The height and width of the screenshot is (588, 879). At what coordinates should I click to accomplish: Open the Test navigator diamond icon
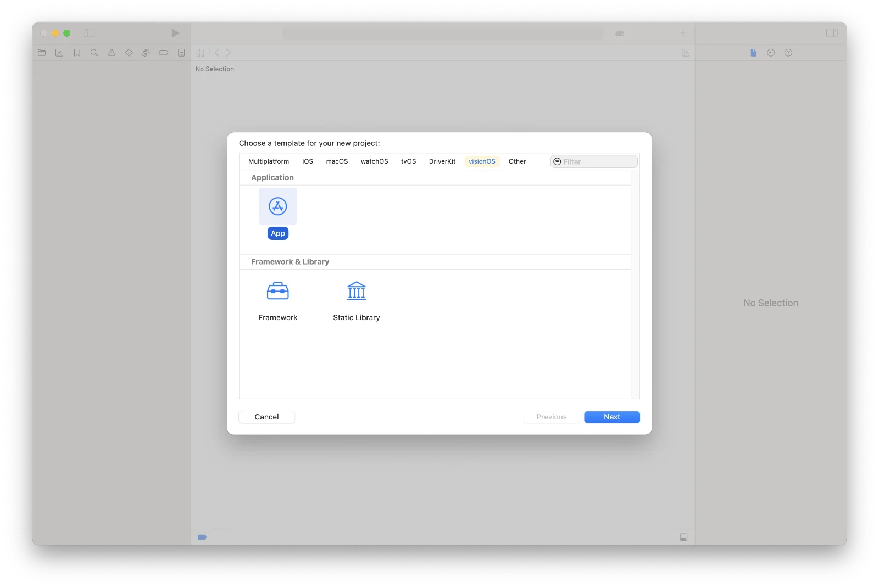click(129, 53)
